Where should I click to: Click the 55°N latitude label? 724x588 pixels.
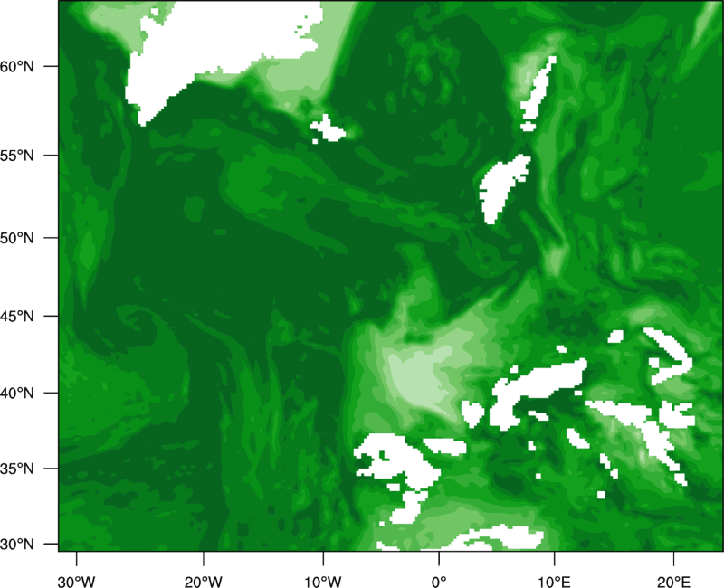17,156
